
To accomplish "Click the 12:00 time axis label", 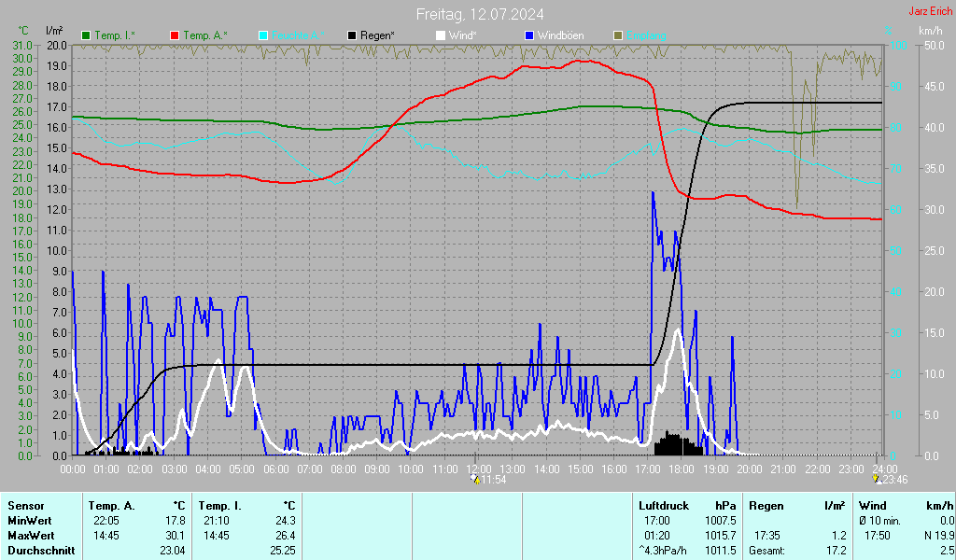I will (478, 468).
